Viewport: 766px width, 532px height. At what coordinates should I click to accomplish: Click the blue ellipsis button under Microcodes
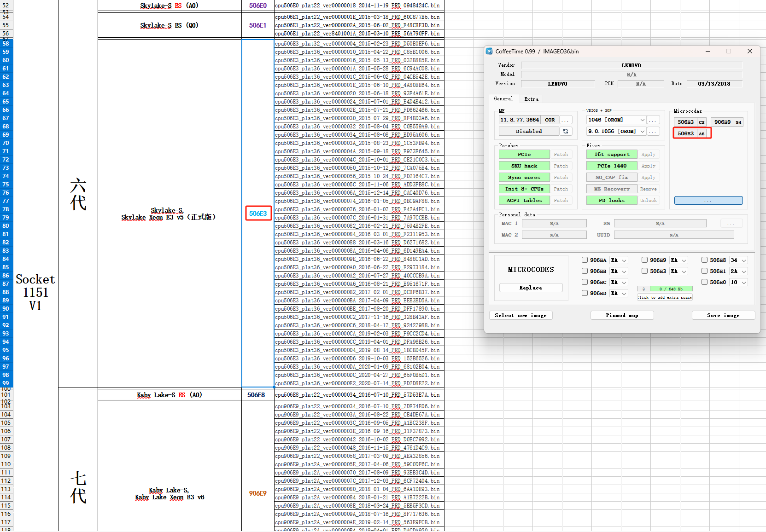708,201
